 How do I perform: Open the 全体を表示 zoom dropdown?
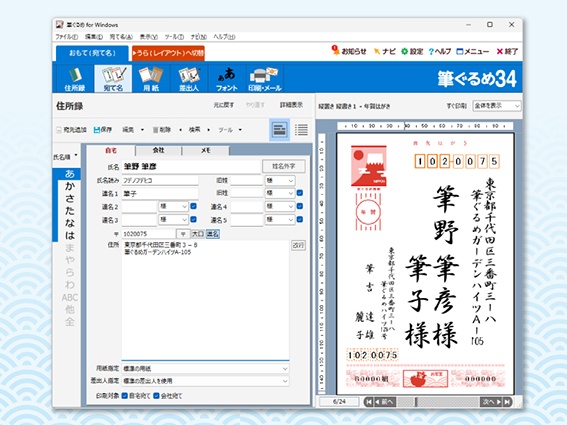pos(497,106)
